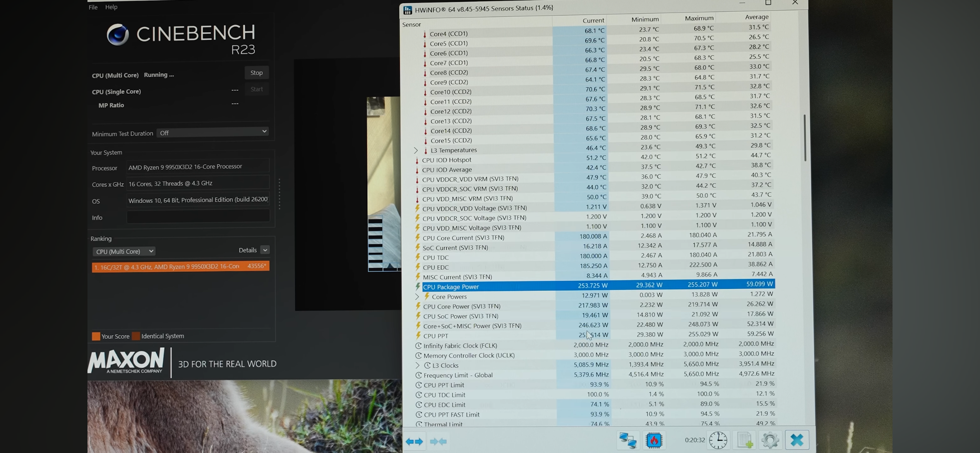This screenshot has width=980, height=453.
Task: Start logging with the document plus icon
Action: click(745, 440)
